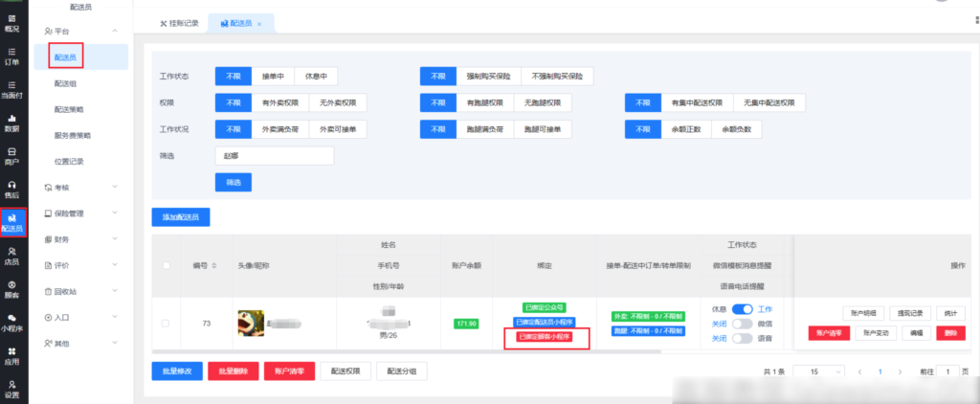Toggle the 休息/工作 work status switch
This screenshot has height=404, width=980.
743,309
